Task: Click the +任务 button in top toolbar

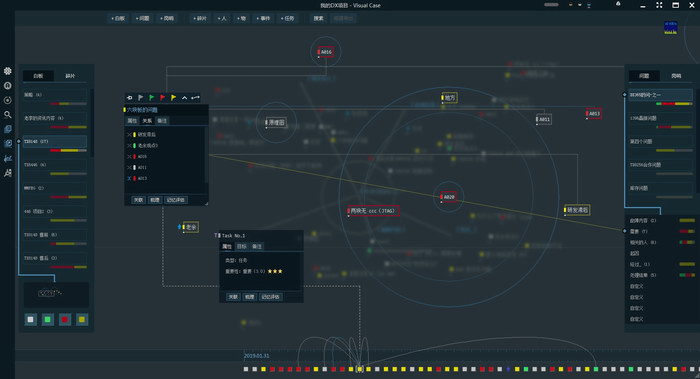Action: click(x=288, y=18)
